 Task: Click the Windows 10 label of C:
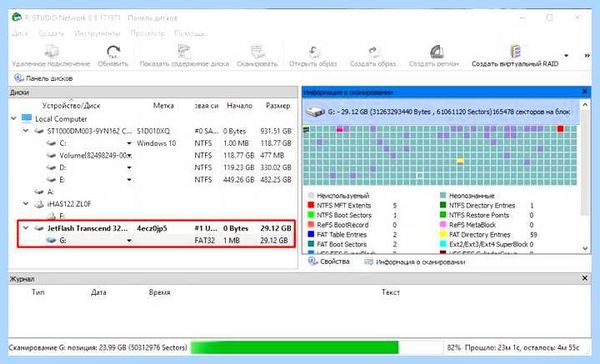pos(156,143)
